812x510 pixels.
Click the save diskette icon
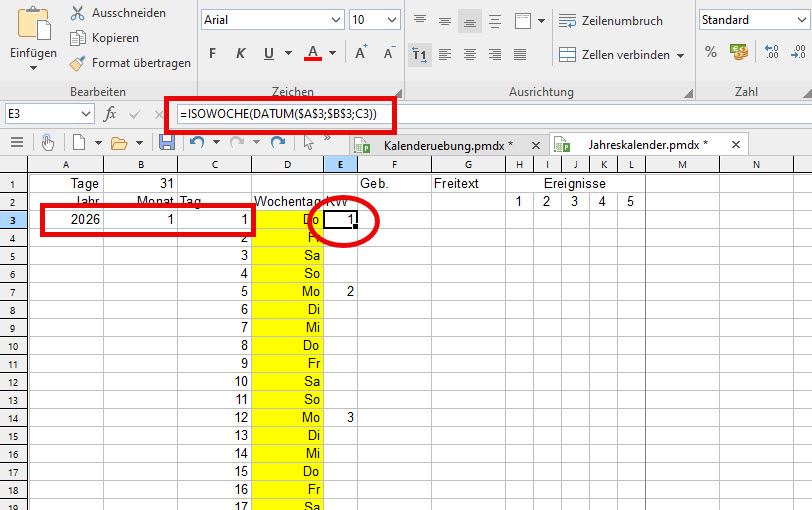pos(167,143)
